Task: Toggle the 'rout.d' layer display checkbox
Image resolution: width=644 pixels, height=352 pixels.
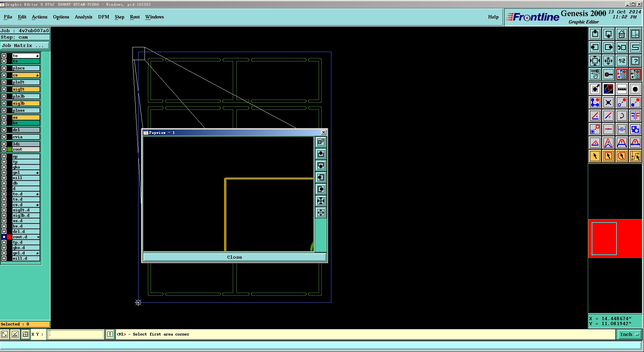Action: 4,237
